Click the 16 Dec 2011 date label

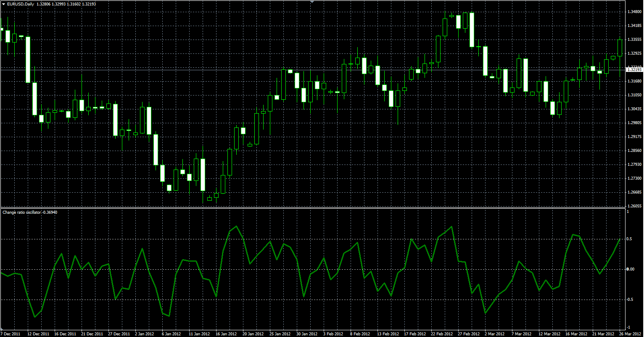click(x=65, y=334)
